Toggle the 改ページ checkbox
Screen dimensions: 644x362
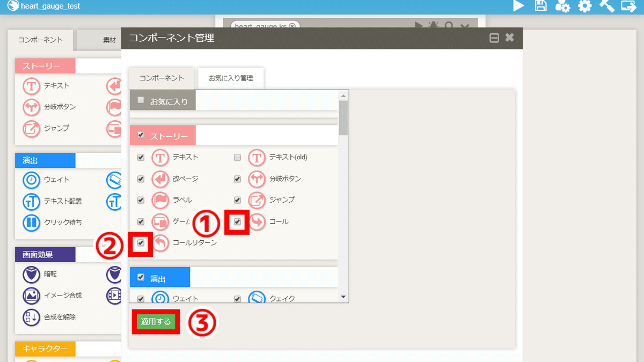[141, 179]
